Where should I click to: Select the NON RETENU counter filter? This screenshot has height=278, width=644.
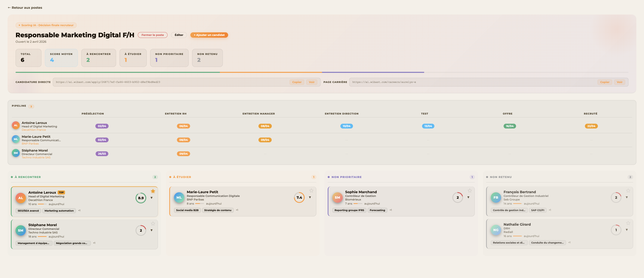click(x=207, y=58)
